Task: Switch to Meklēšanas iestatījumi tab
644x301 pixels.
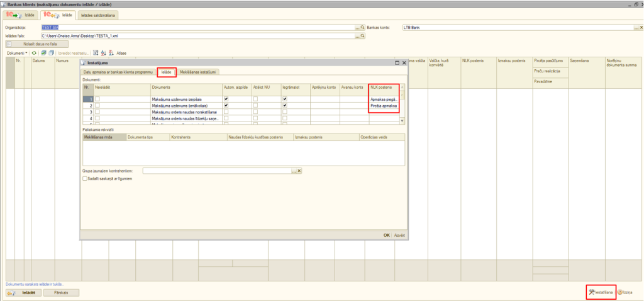Action: coord(198,72)
